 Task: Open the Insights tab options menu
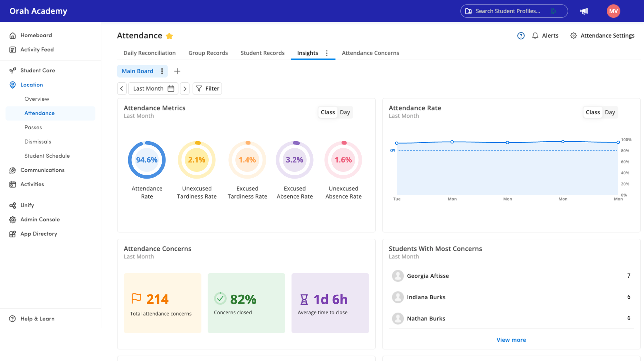pos(327,53)
